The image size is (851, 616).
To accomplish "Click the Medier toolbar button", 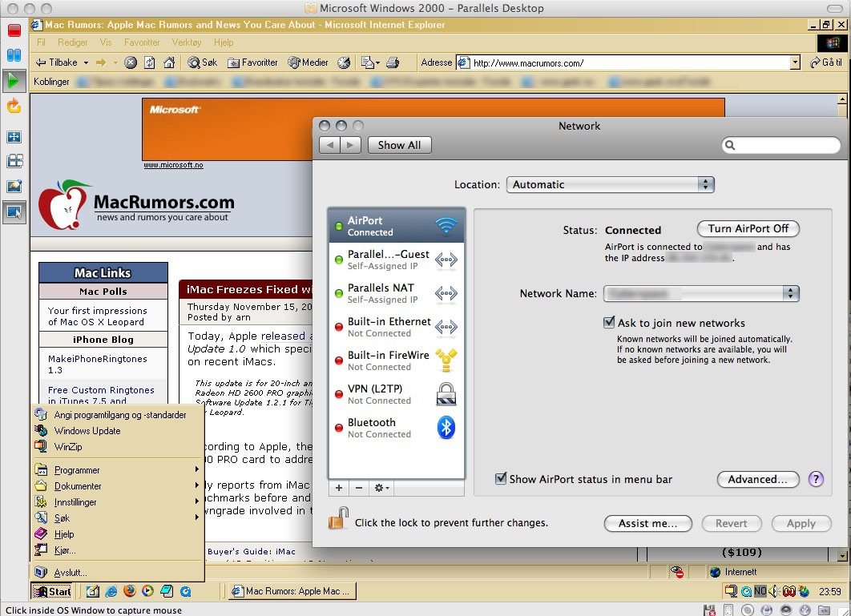I will coord(308,62).
